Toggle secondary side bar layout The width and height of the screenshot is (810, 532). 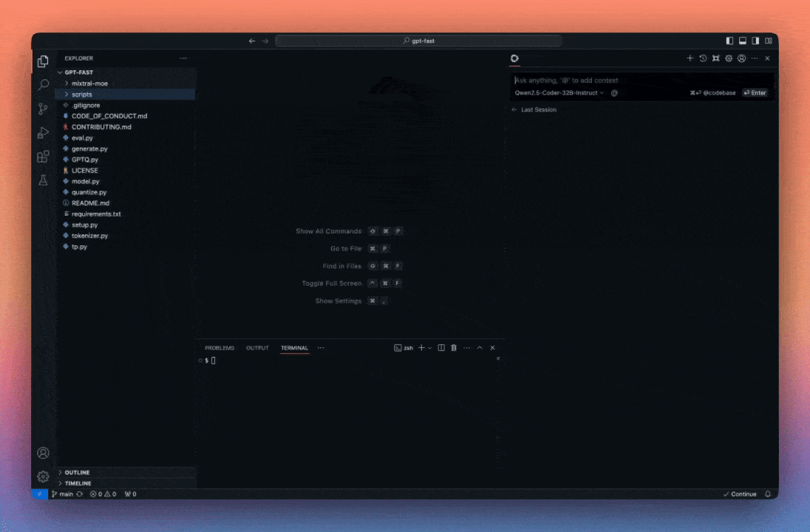tap(755, 41)
